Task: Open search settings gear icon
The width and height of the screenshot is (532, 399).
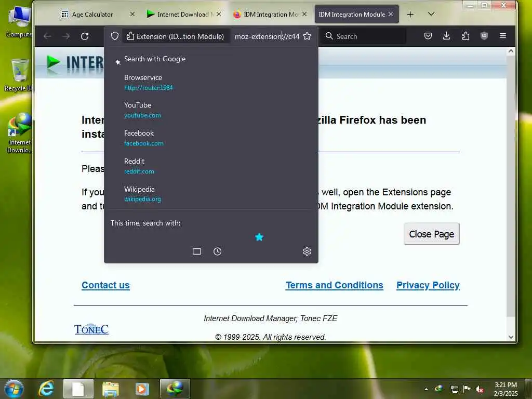Action: click(x=307, y=251)
